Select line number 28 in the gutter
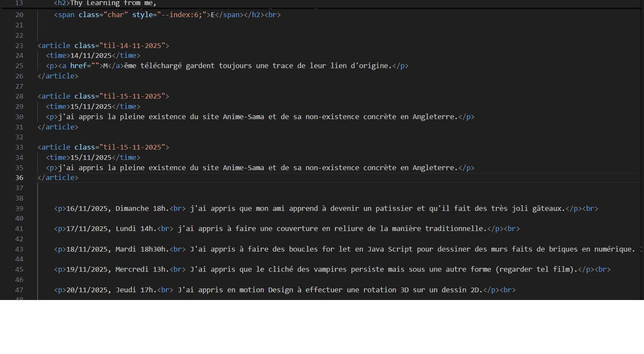 19,96
